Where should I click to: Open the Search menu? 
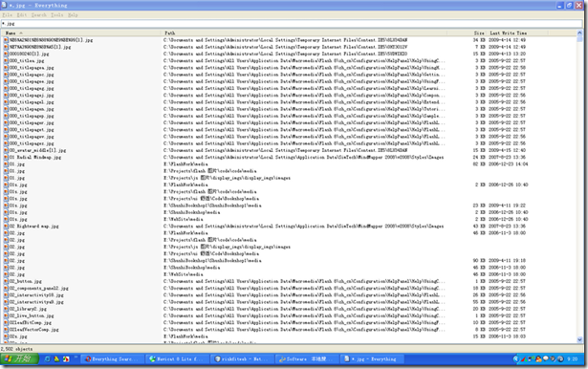[38, 15]
